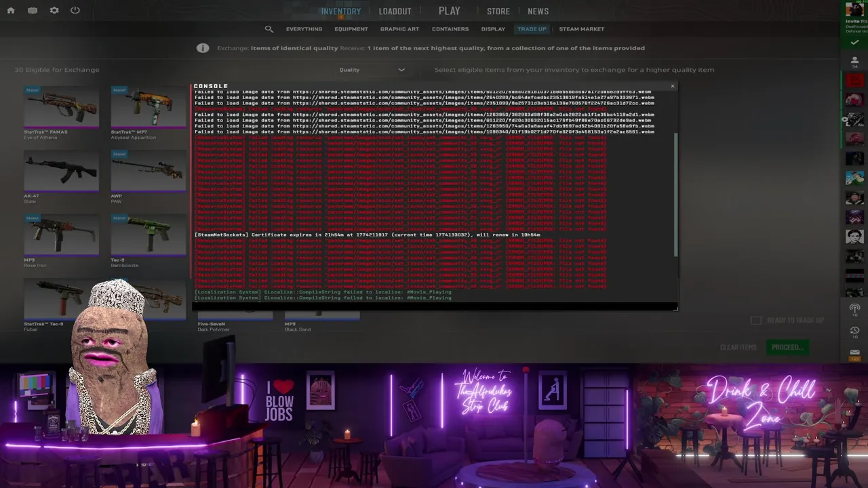Select the Five-SeveN Dark Polymer item

click(x=235, y=321)
